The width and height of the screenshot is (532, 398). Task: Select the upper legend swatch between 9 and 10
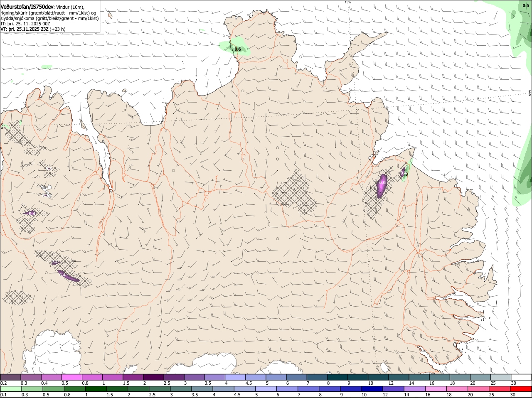357,377
